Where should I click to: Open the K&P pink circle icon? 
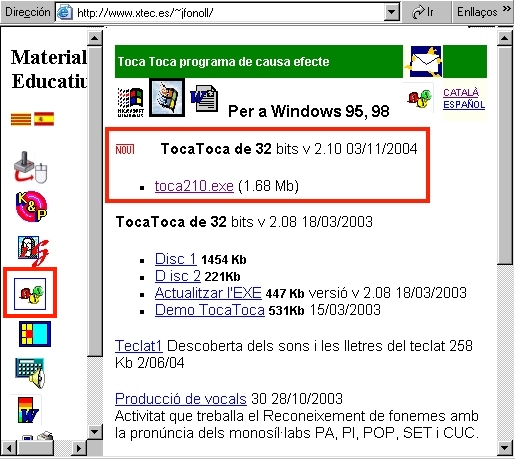(x=31, y=206)
